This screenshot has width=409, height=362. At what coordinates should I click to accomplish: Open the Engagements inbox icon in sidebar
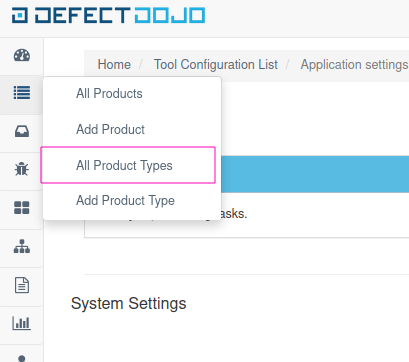coord(22,131)
